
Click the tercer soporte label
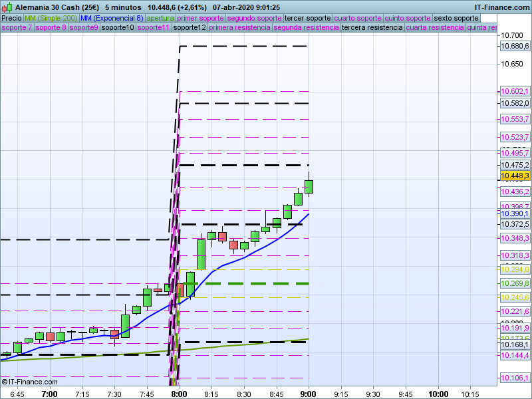(307, 18)
